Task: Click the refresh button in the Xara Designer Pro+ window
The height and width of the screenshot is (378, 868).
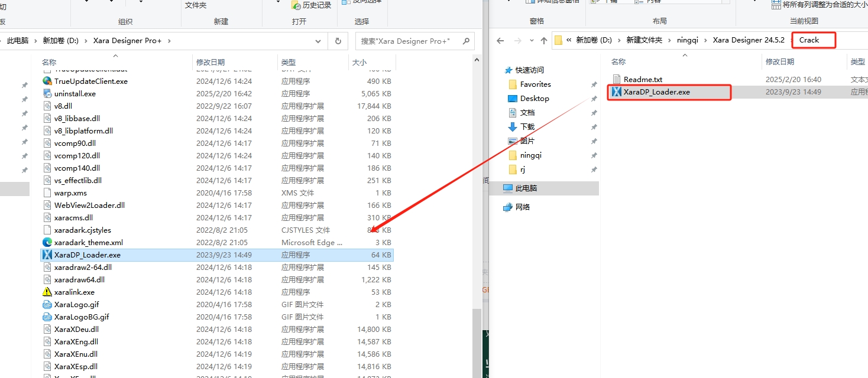Action: click(338, 41)
